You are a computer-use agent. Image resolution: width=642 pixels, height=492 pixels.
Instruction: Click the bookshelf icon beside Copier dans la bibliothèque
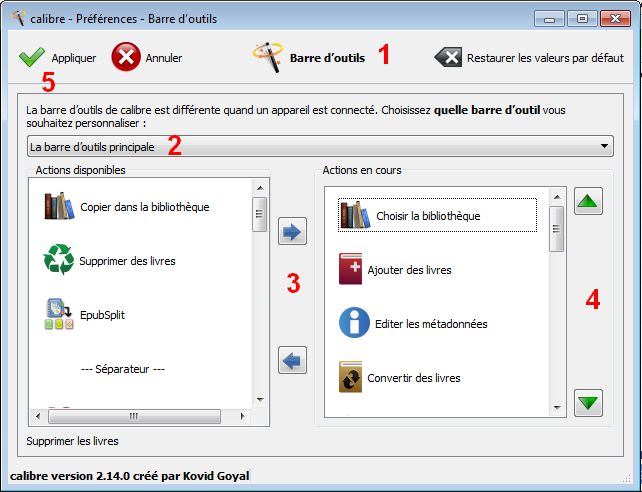click(59, 206)
